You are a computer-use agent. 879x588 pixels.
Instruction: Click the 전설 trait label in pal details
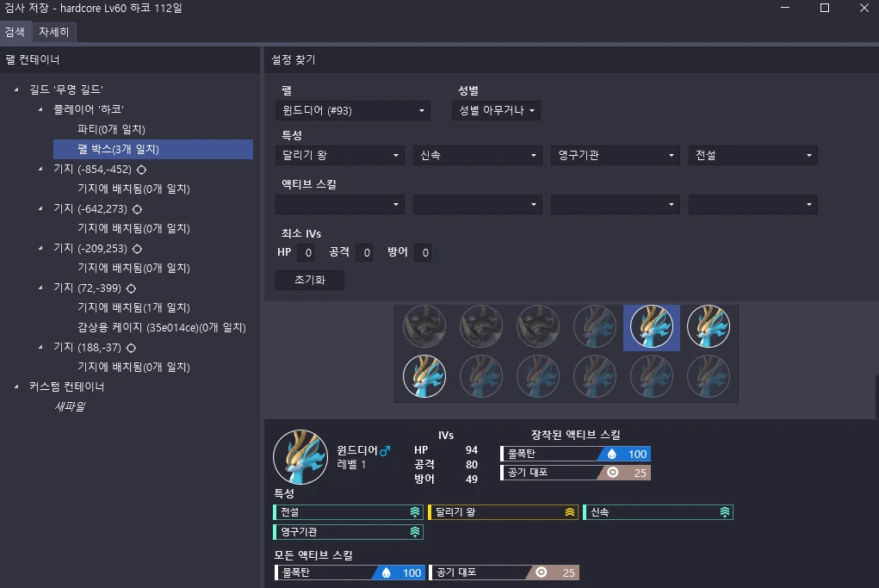pos(290,512)
